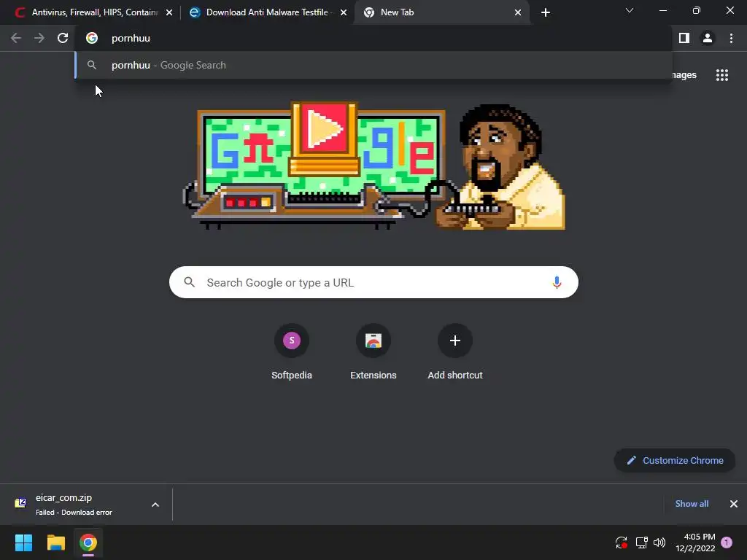Click the Google Doodle image

(x=374, y=166)
